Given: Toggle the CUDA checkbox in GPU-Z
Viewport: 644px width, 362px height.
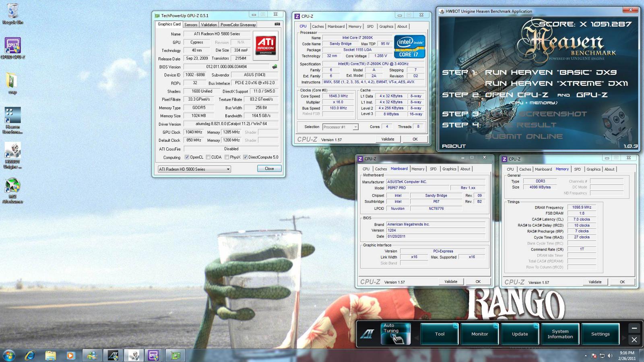Looking at the screenshot, I should click(208, 157).
